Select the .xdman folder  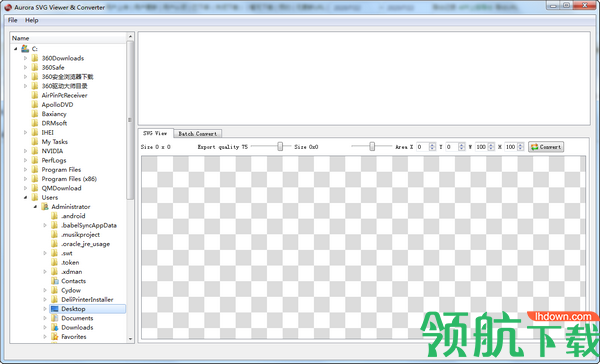click(72, 272)
